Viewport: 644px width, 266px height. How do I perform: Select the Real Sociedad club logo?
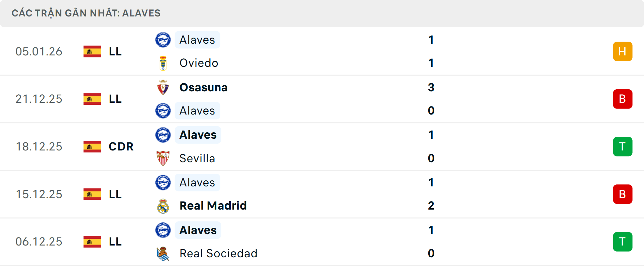163,254
